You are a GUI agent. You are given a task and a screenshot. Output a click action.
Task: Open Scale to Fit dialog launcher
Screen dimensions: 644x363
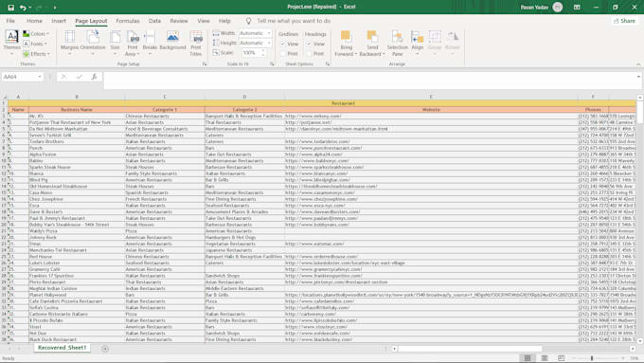272,64
